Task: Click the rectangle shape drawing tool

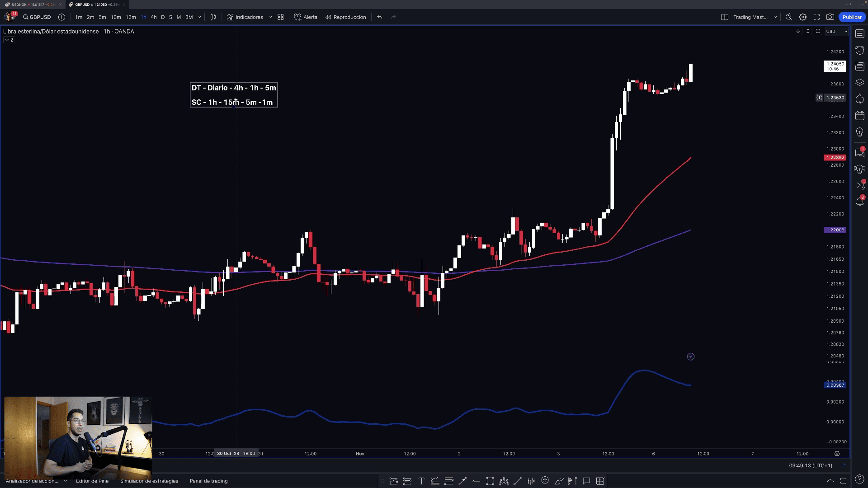Action: click(490, 481)
